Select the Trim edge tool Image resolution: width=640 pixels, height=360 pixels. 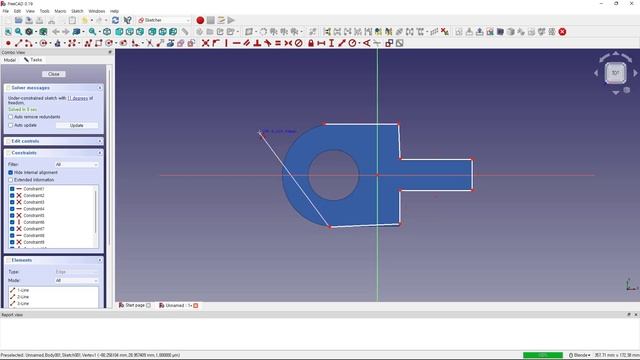click(x=150, y=43)
